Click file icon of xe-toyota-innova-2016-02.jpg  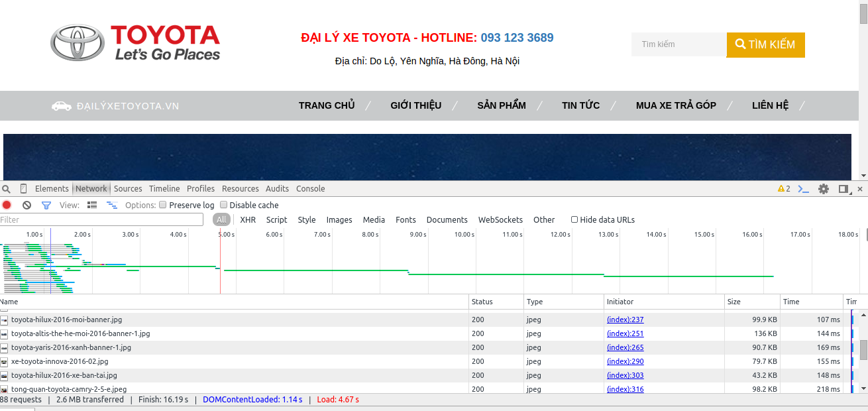(4, 361)
